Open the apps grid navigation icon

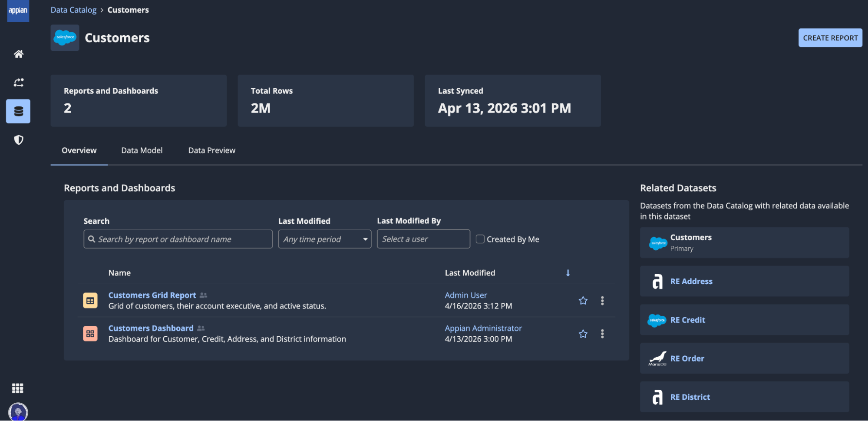pyautogui.click(x=18, y=388)
